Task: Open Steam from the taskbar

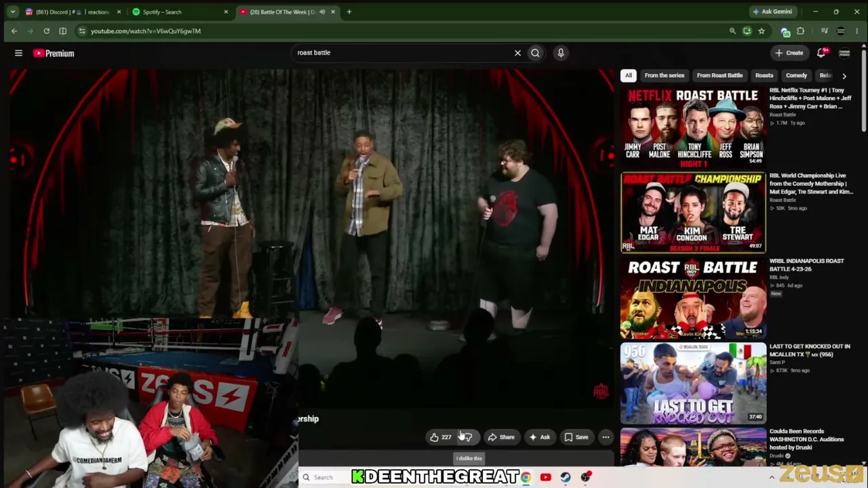Action: click(565, 477)
